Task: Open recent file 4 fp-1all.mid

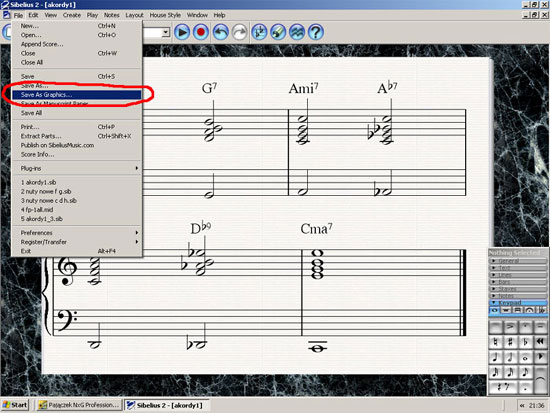Action: click(77, 210)
